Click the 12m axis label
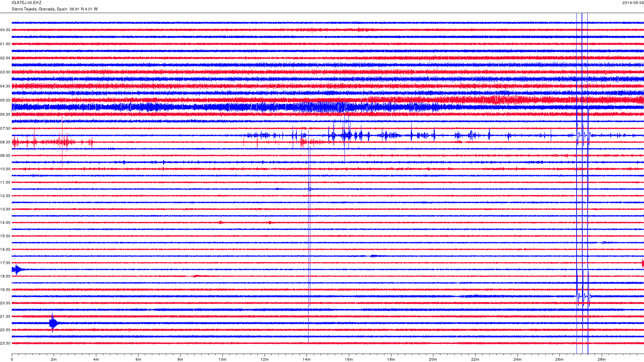The height and width of the screenshot is (362, 644). pos(265,359)
